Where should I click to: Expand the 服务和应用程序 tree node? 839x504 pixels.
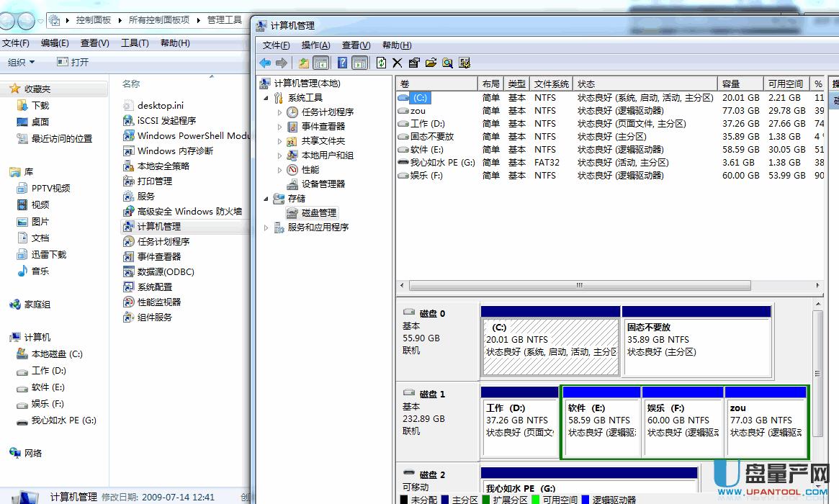[266, 228]
